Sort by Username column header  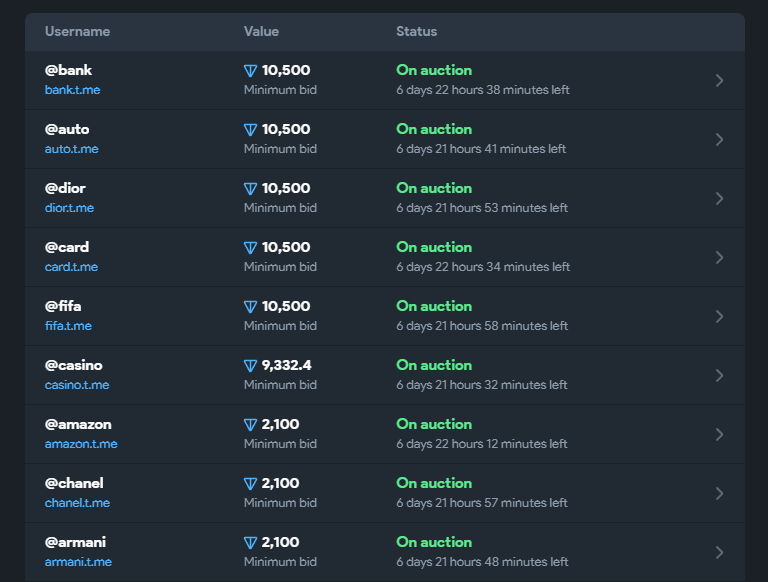click(77, 32)
